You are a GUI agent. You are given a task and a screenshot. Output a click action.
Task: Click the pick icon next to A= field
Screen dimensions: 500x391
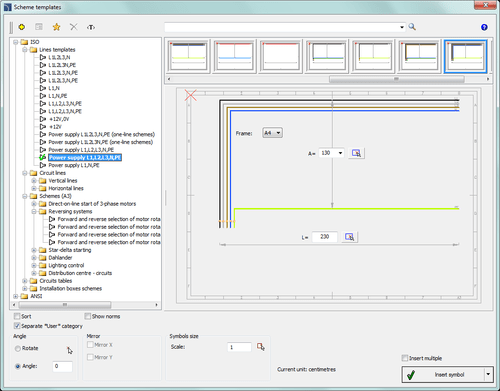(x=356, y=153)
